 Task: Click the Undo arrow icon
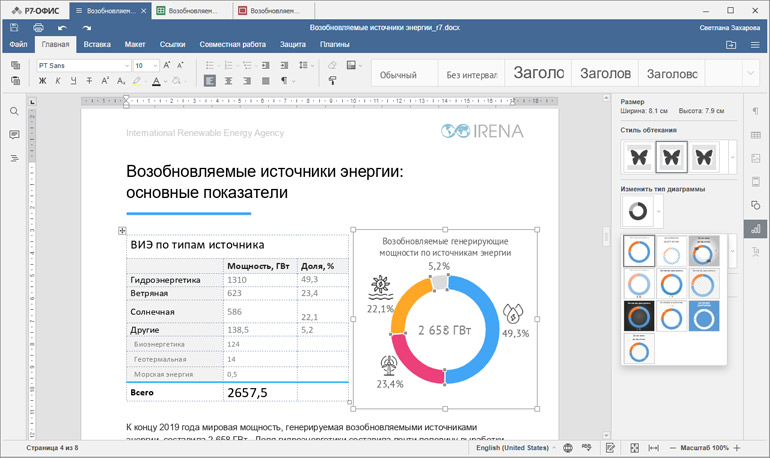(x=62, y=29)
